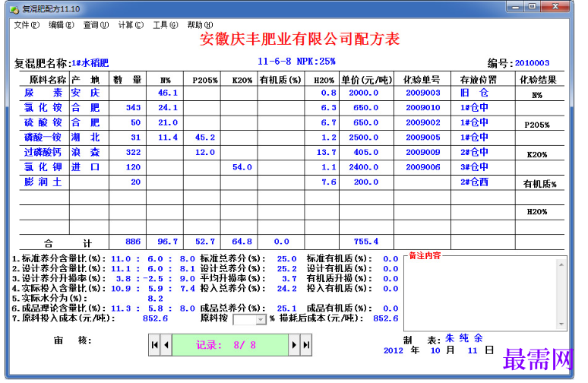
Task: Select raw material 过磷酸钙
Action: (x=43, y=152)
